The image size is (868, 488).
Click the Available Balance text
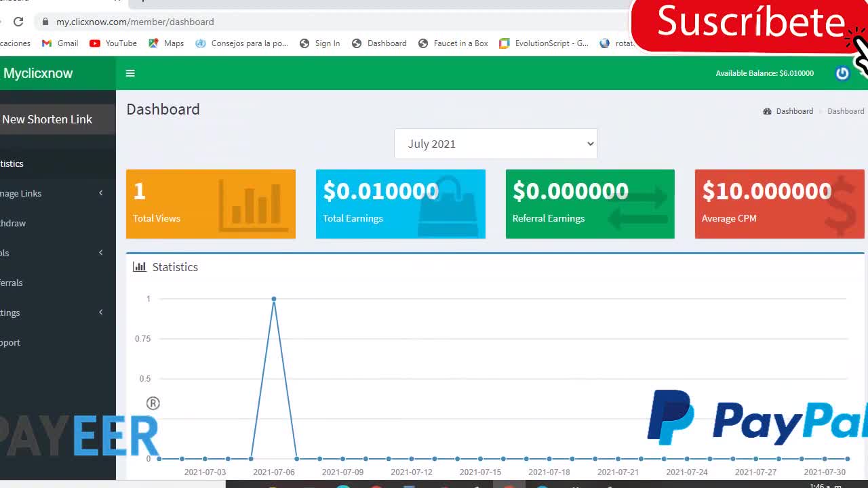765,73
